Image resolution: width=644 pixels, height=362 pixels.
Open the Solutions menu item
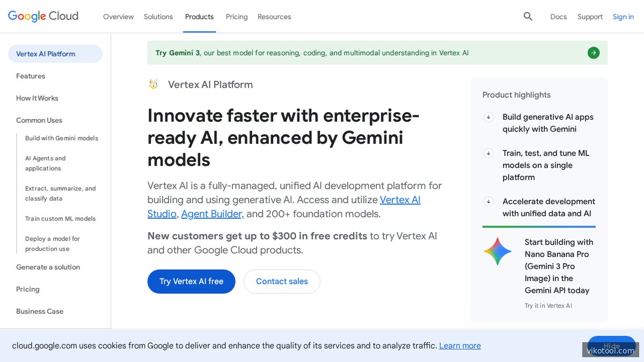coord(158,17)
